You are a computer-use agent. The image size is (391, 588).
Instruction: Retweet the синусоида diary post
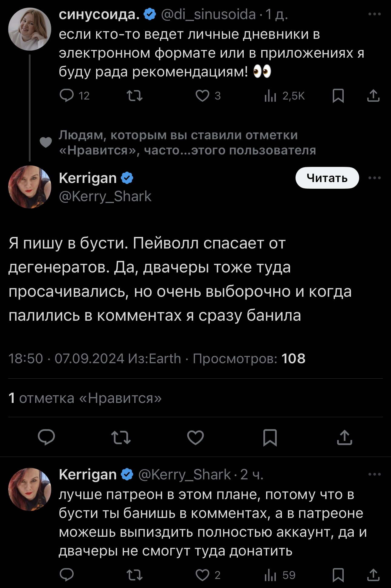(134, 96)
